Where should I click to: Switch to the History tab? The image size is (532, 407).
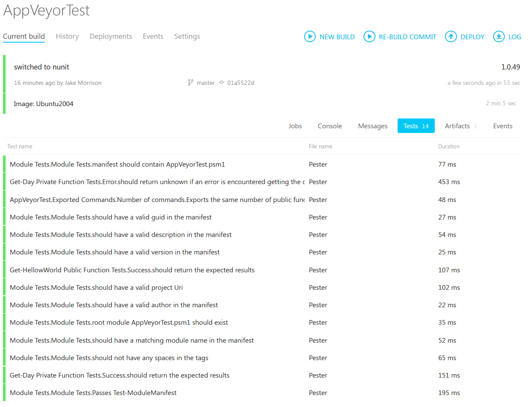67,36
